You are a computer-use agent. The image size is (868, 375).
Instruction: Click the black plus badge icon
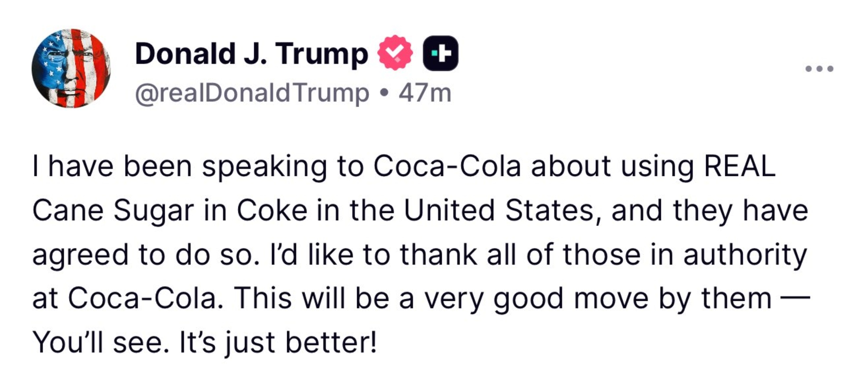(441, 53)
